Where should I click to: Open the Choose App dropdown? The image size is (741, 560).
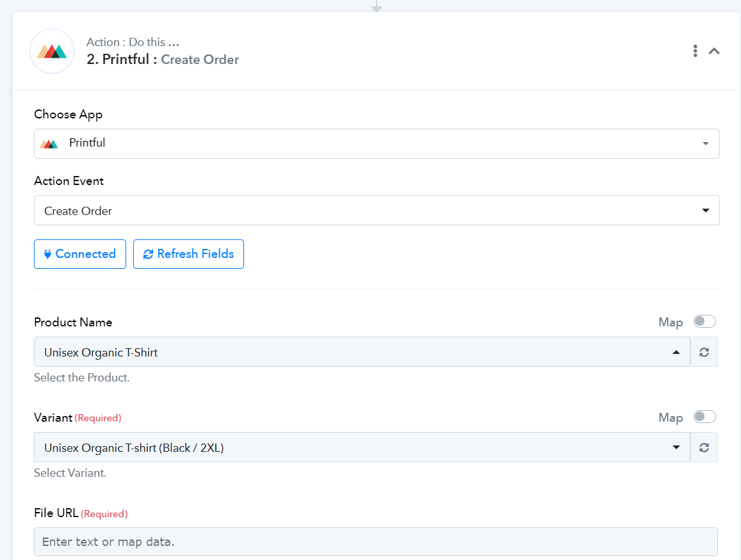pos(376,143)
